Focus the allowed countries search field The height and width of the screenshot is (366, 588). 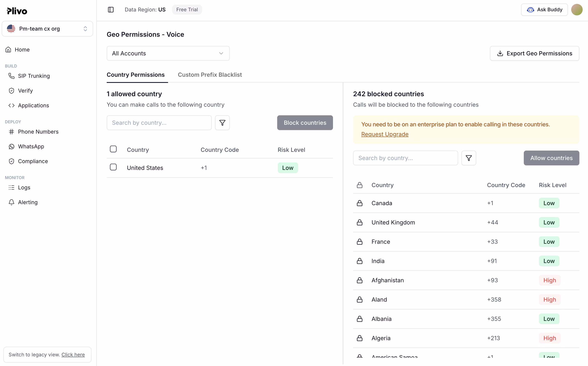point(159,123)
